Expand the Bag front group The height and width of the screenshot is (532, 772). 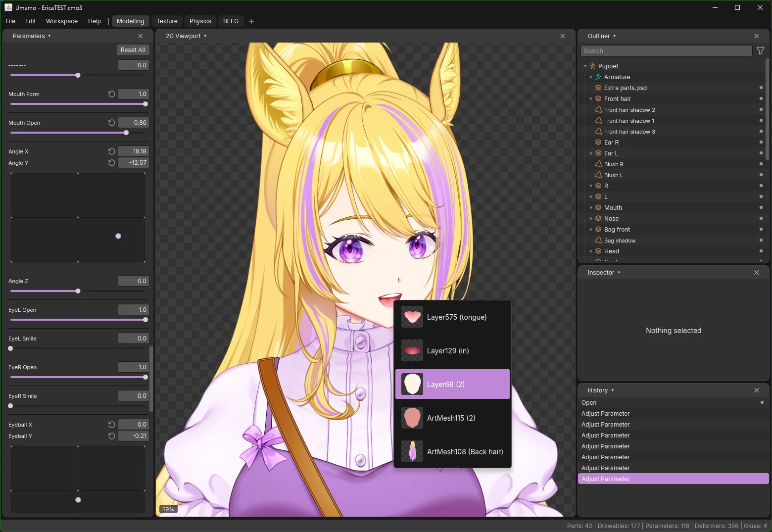591,229
